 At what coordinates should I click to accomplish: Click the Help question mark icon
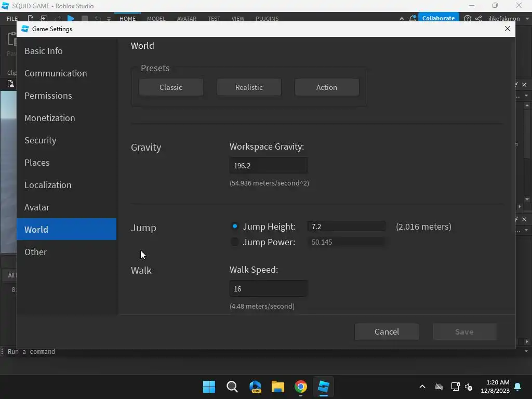click(x=467, y=18)
